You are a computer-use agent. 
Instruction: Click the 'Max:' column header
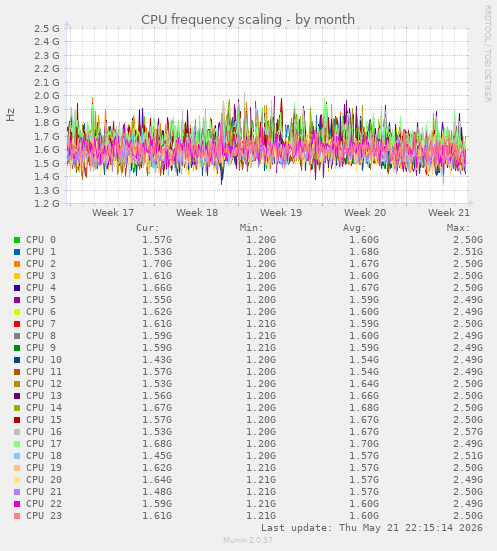[x=459, y=228]
